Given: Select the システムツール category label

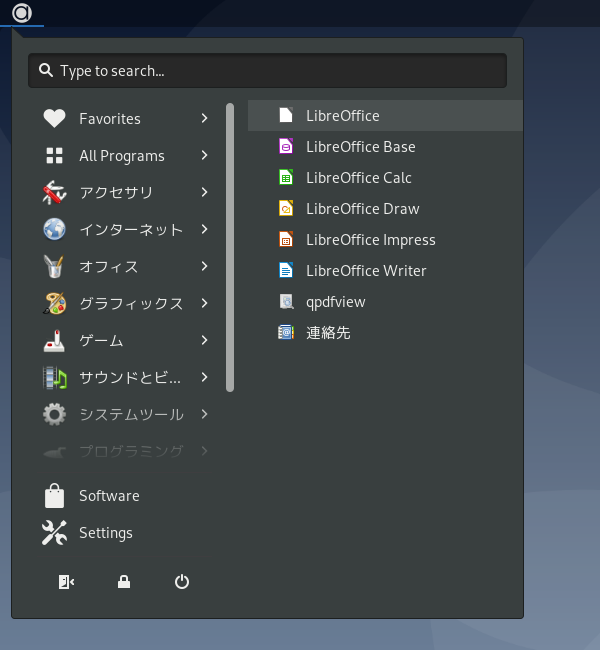Looking at the screenshot, I should tap(131, 414).
